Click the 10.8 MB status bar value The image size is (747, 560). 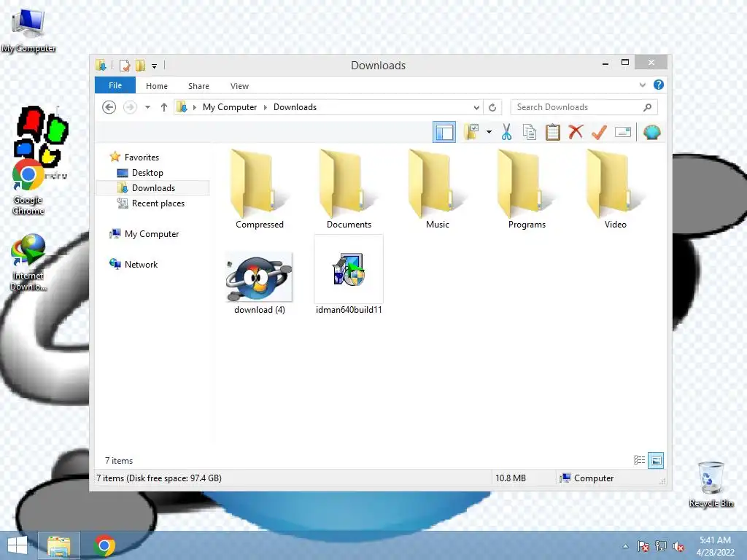pyautogui.click(x=511, y=478)
